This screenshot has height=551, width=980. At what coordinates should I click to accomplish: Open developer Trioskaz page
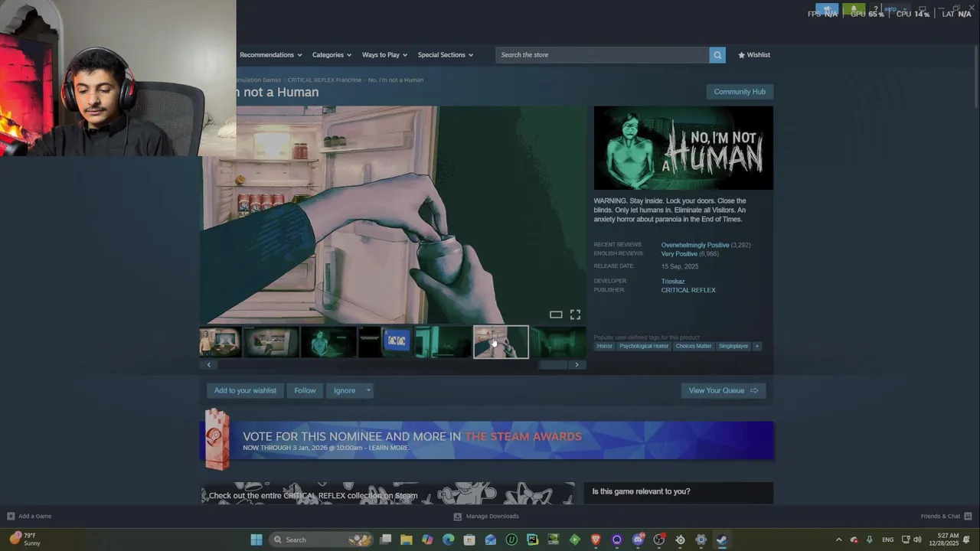coord(673,281)
